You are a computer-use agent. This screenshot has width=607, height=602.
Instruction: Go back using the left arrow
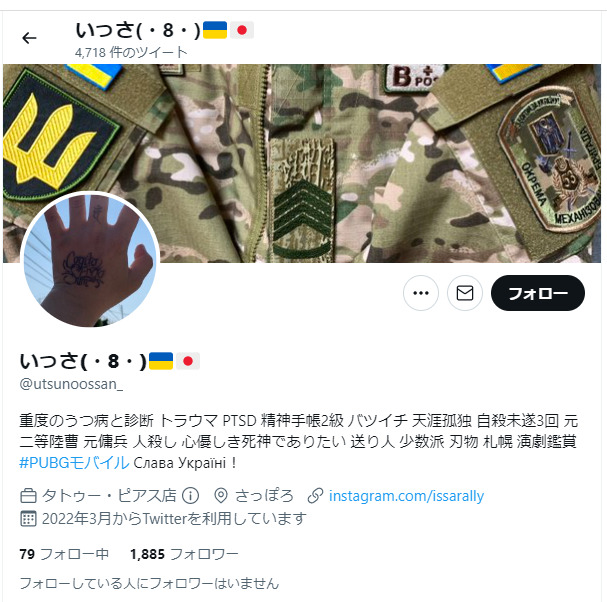[29, 38]
